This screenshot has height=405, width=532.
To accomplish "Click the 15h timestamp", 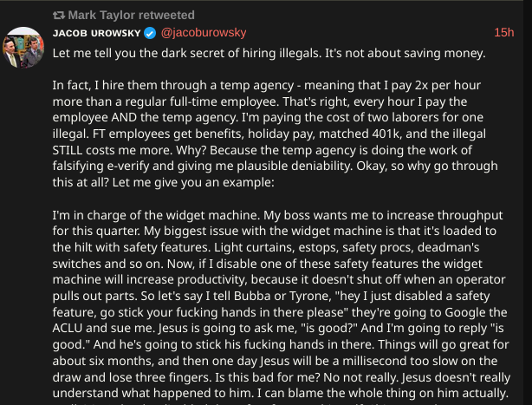I will click(503, 33).
